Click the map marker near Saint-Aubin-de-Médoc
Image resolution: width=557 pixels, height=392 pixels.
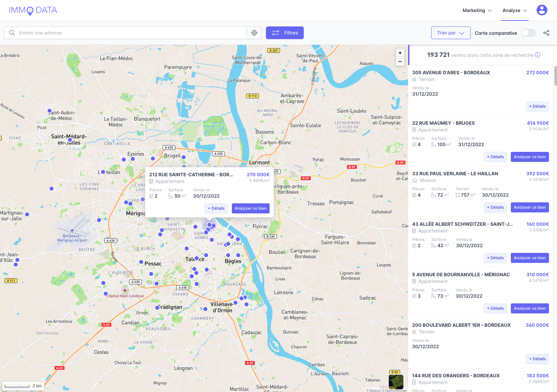click(50, 111)
